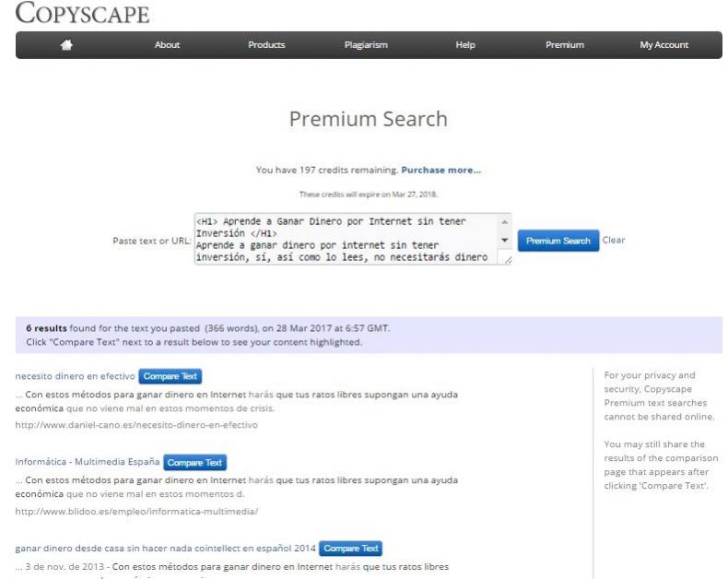The image size is (728, 579).
Task: Compare Text for ganar dinero desde casa
Action: (351, 549)
